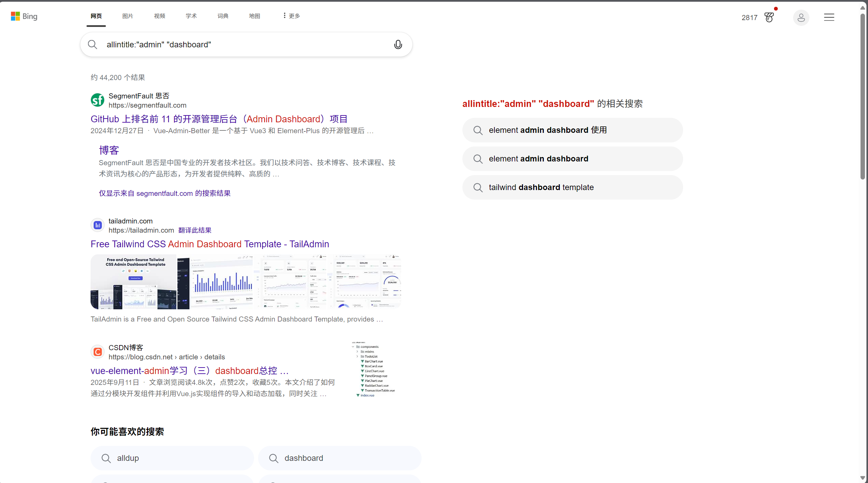Open Free Tailwind CSS Admin Dashboard link
The image size is (868, 483).
(x=209, y=244)
